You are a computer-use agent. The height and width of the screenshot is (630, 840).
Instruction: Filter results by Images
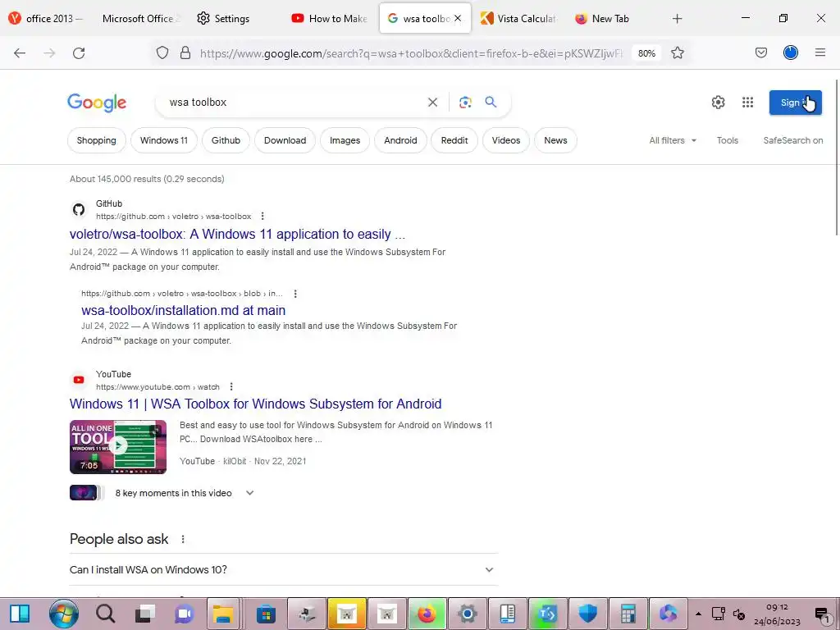coord(345,140)
